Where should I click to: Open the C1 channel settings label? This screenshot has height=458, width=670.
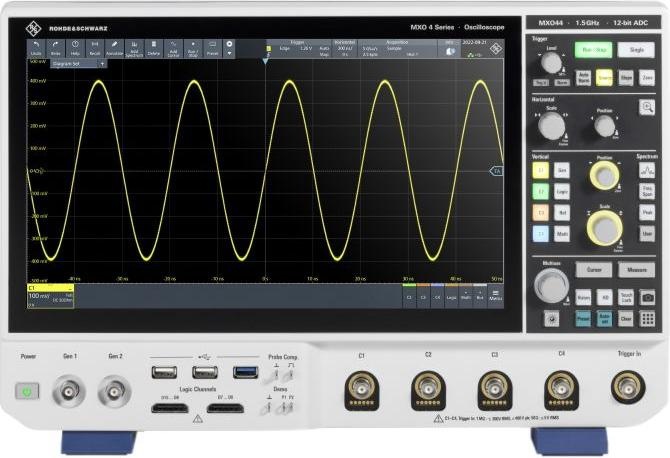point(50,295)
